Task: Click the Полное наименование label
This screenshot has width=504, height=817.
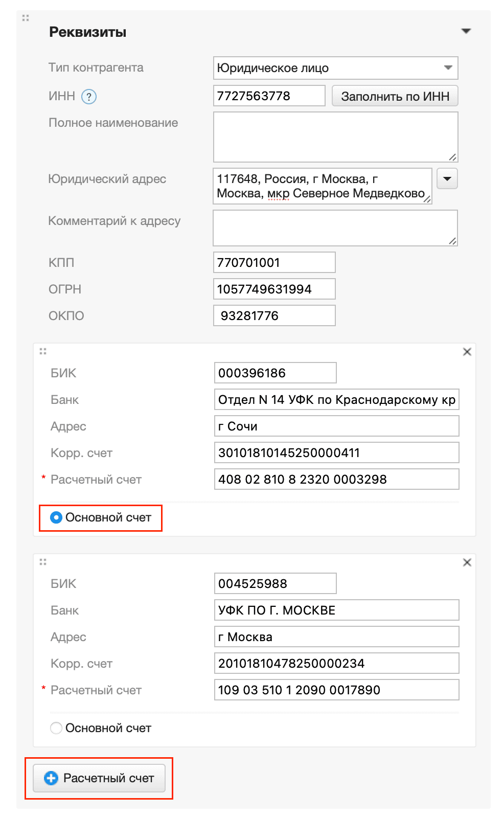Action: (113, 123)
